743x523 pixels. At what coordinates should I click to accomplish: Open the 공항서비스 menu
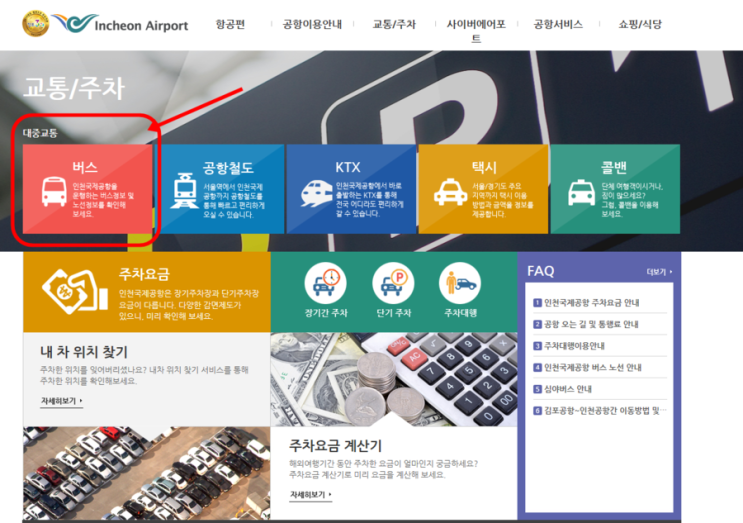558,24
